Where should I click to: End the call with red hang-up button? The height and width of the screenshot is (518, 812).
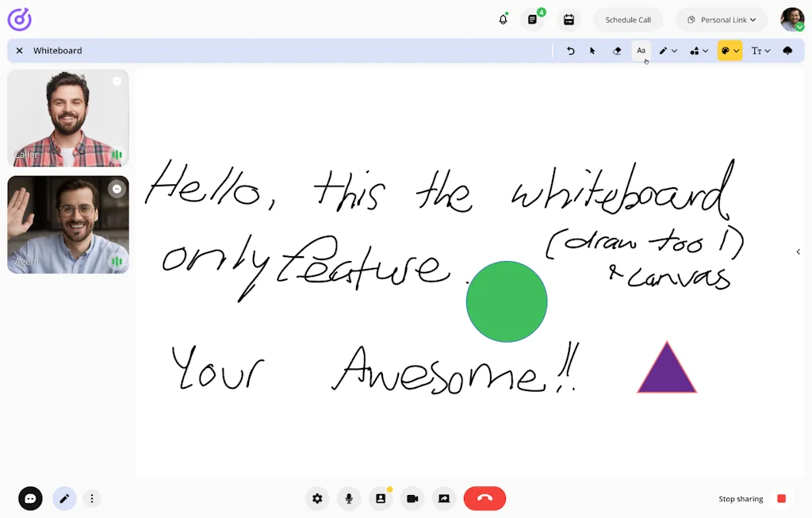(485, 498)
